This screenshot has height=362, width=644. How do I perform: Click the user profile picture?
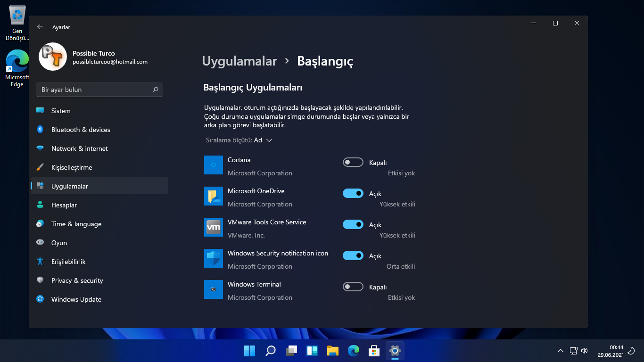tap(53, 57)
